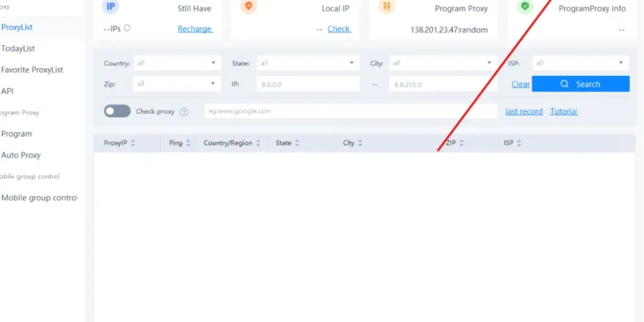Image resolution: width=644 pixels, height=322 pixels.
Task: Sort table by State column arrows
Action: 297,143
